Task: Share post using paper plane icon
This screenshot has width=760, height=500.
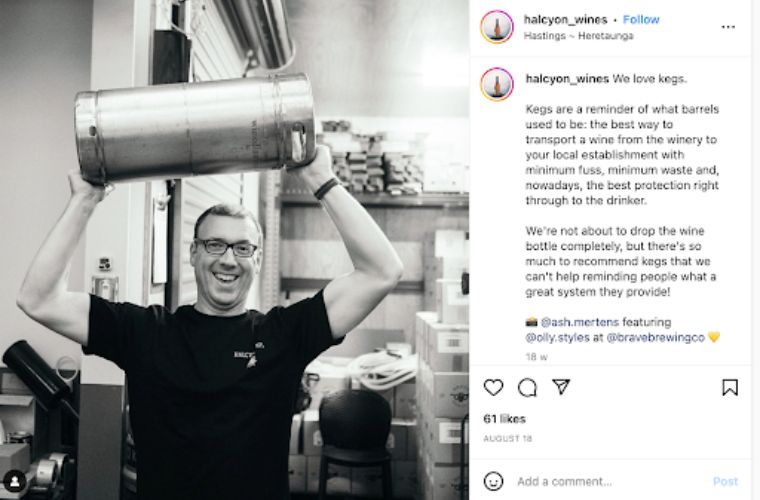Action: click(x=561, y=387)
